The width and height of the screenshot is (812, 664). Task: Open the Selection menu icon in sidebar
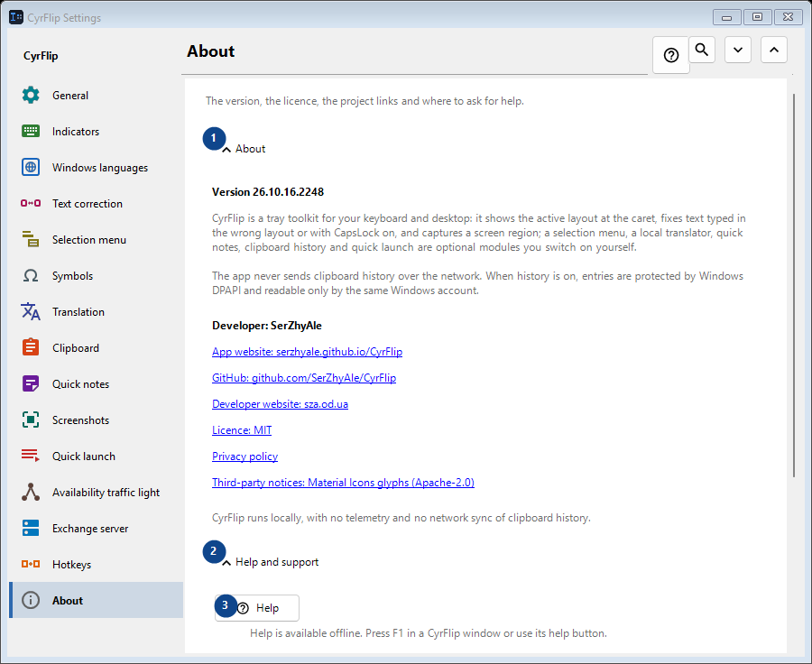click(31, 239)
